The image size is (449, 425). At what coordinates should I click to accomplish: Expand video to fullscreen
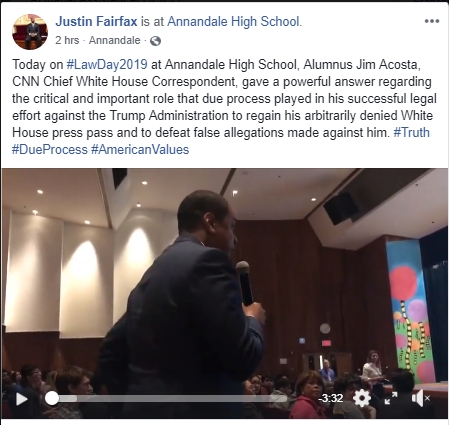391,398
